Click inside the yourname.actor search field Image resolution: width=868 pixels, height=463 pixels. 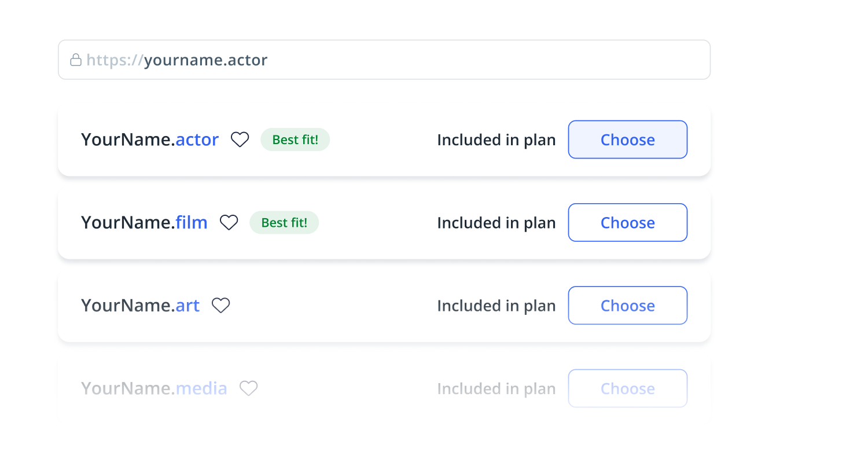click(384, 60)
